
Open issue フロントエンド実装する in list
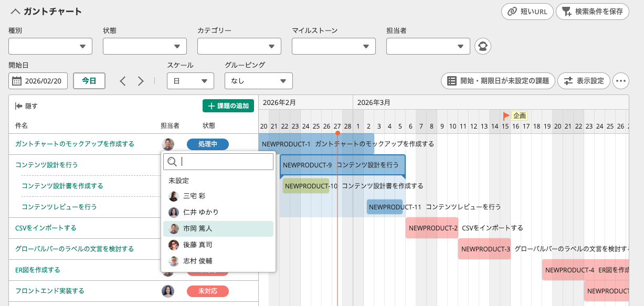click(x=50, y=291)
